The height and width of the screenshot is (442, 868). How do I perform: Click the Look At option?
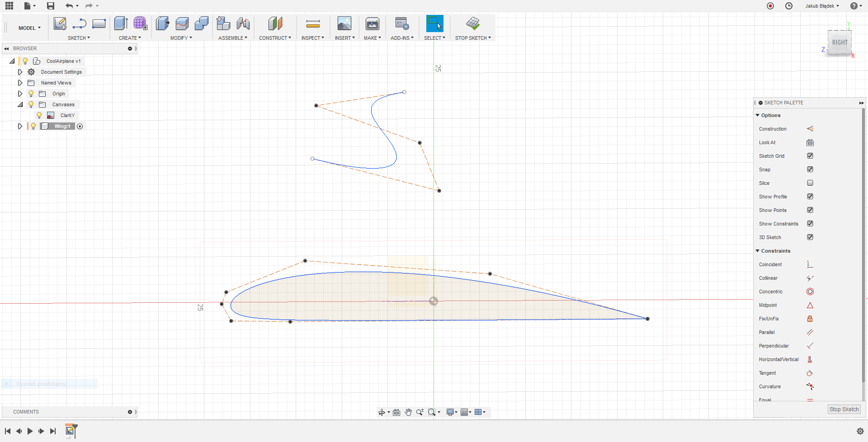click(x=810, y=142)
